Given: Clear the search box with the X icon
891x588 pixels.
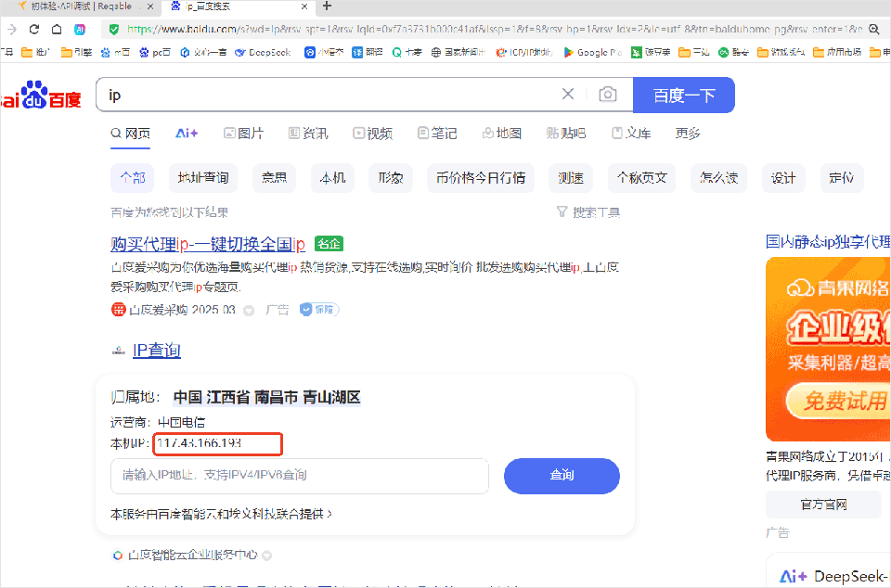Looking at the screenshot, I should 568,95.
